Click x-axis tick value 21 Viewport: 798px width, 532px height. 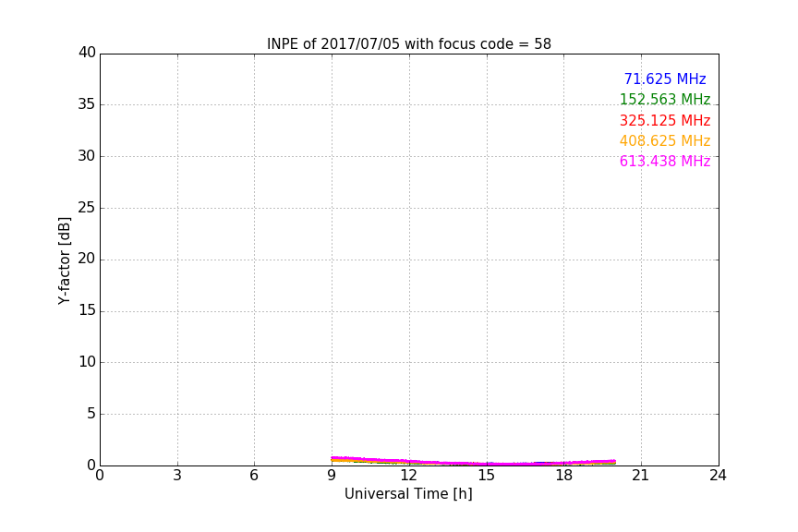pos(641,476)
